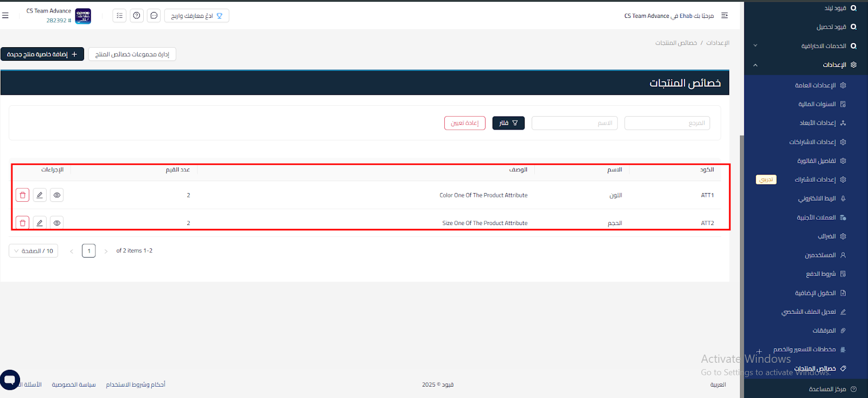
Task: Click the إضافة خاصية منتج جديدة button
Action: click(x=42, y=54)
